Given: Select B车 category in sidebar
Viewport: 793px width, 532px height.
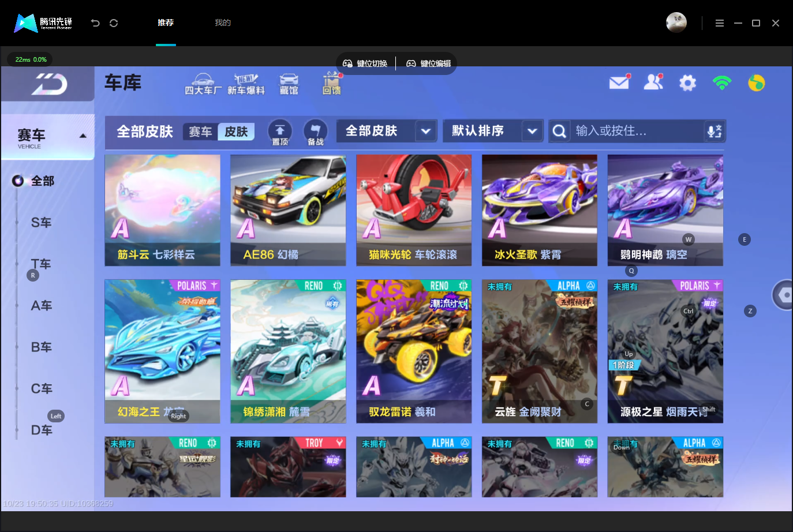Looking at the screenshot, I should (41, 347).
